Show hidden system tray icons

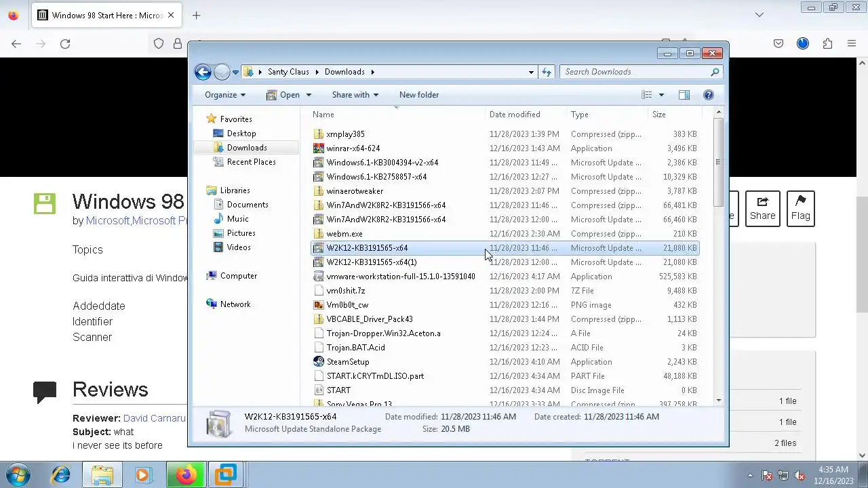[x=750, y=475]
